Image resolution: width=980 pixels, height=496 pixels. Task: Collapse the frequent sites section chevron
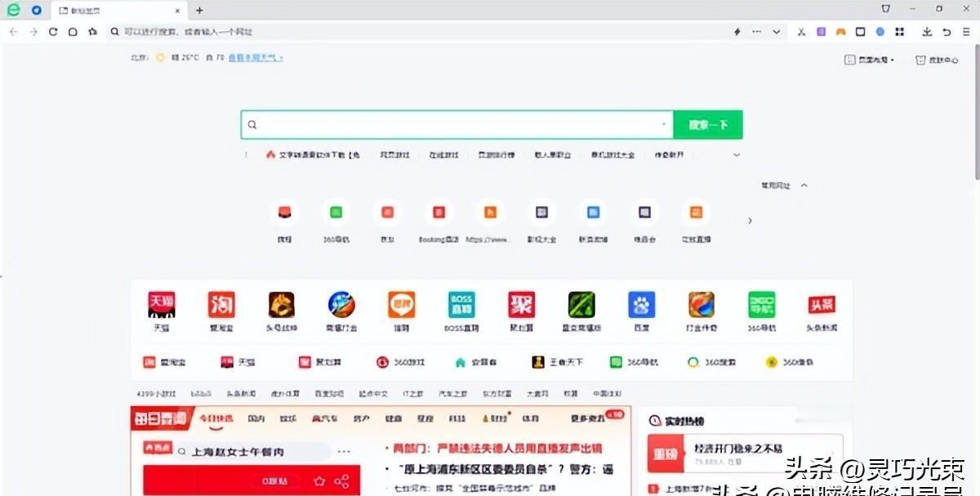tap(804, 185)
